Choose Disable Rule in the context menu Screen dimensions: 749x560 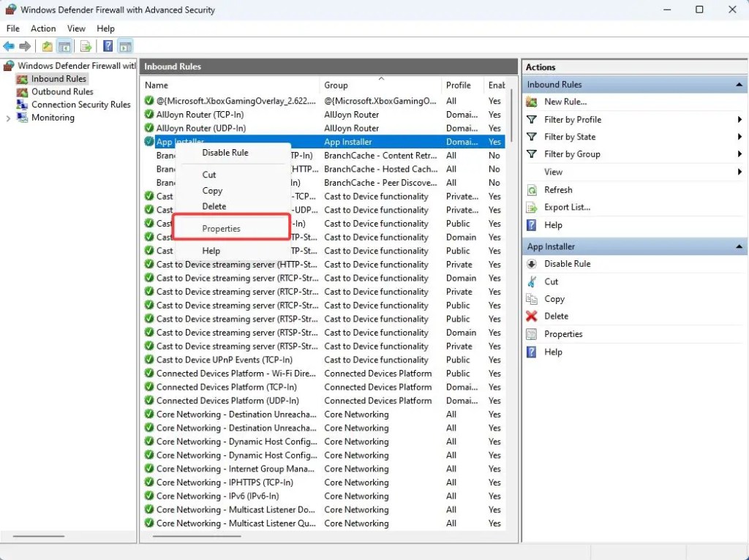tap(225, 153)
